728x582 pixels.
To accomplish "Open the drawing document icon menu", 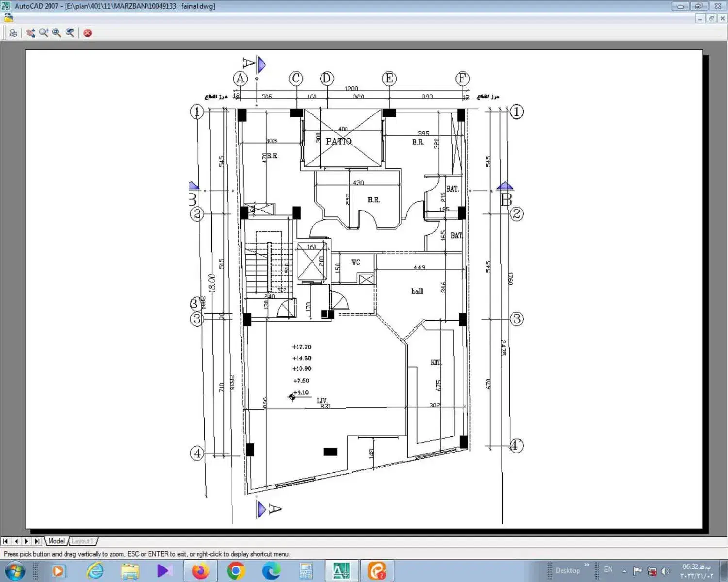I will (8, 18).
